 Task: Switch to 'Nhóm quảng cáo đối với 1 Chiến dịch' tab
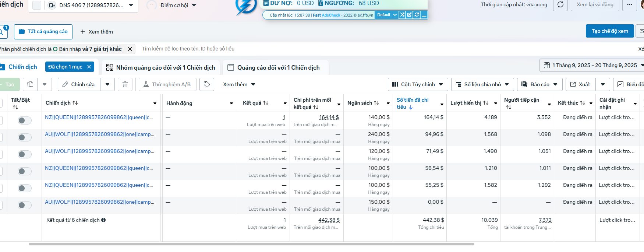click(161, 68)
